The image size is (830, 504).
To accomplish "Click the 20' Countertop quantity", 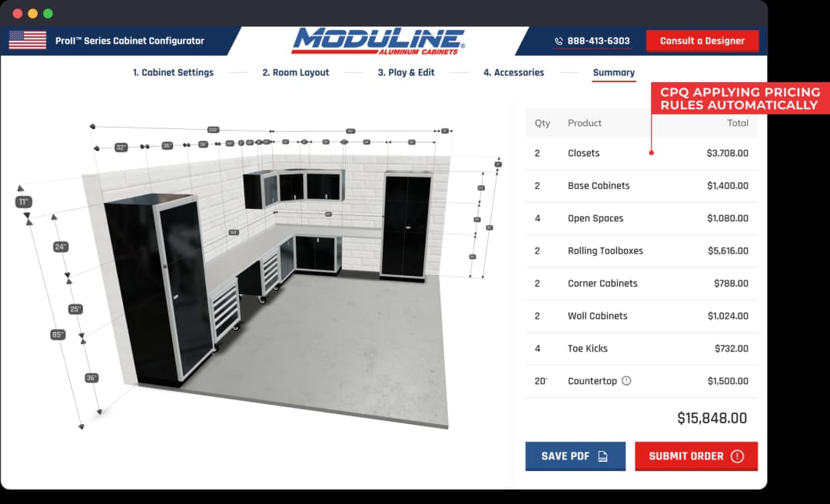I will click(x=540, y=381).
